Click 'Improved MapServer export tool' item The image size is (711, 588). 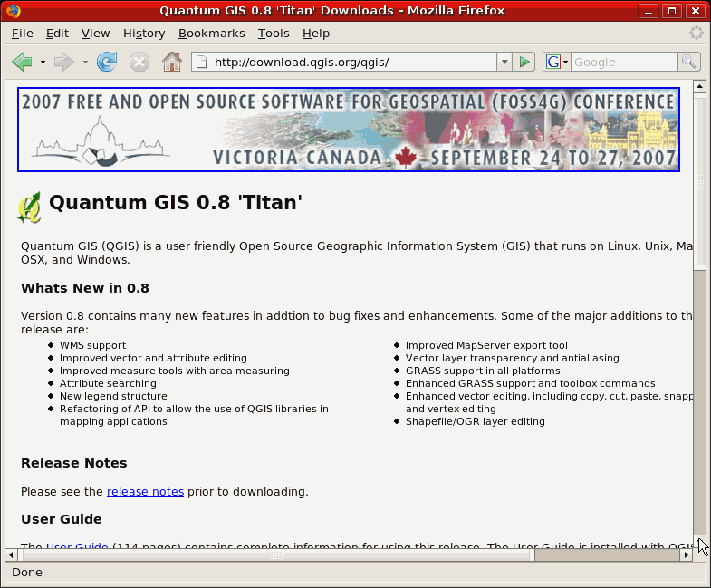click(x=486, y=345)
